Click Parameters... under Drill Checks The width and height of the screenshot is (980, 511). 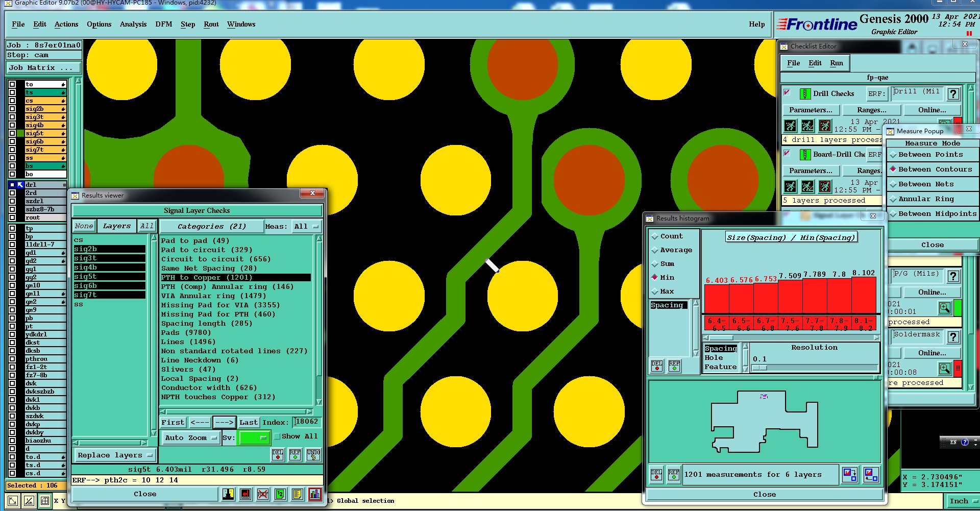[811, 110]
